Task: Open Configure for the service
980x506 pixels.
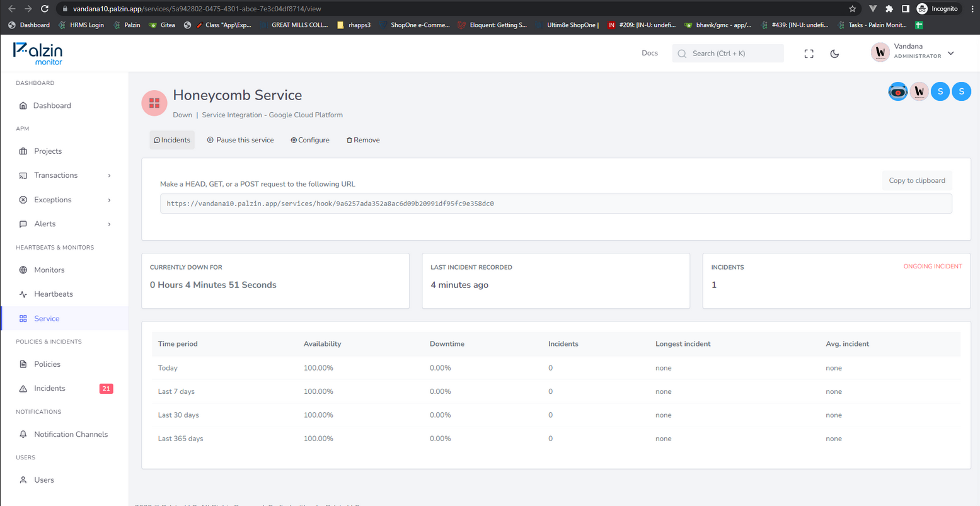Action: [x=310, y=140]
